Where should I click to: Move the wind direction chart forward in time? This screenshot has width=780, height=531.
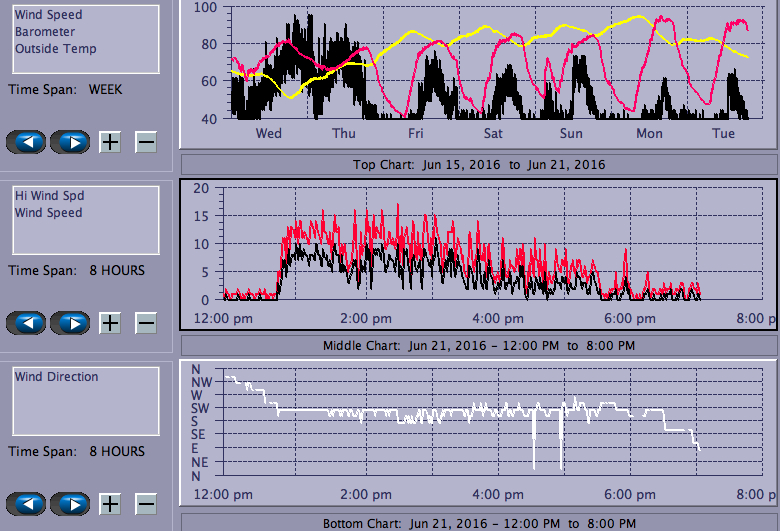pyautogui.click(x=70, y=504)
